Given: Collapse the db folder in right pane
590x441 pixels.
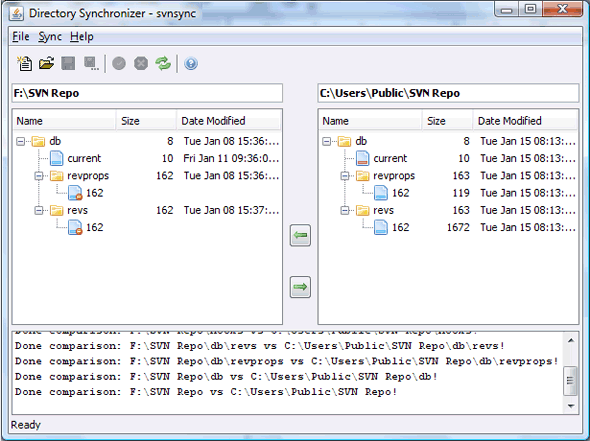Looking at the screenshot, I should coord(326,141).
